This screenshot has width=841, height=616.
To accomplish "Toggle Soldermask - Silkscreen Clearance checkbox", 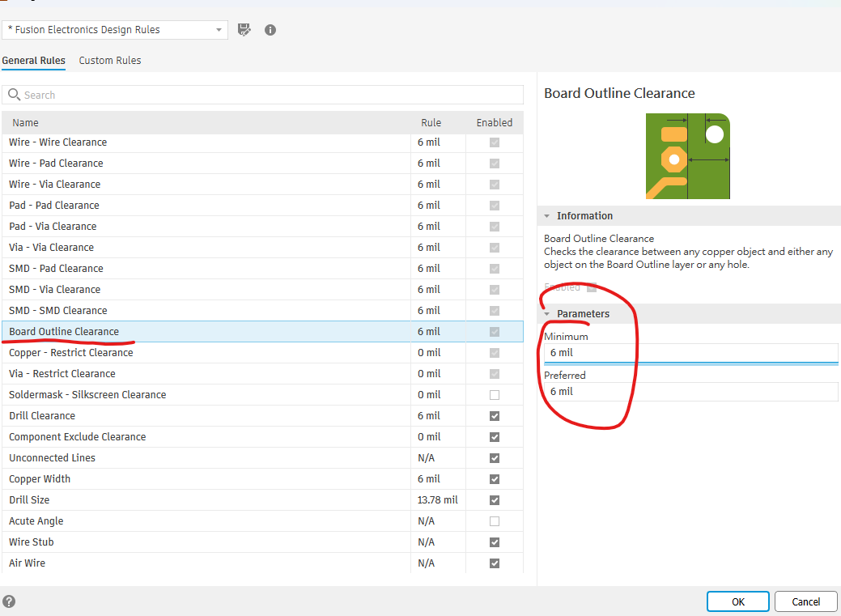I will [x=495, y=395].
